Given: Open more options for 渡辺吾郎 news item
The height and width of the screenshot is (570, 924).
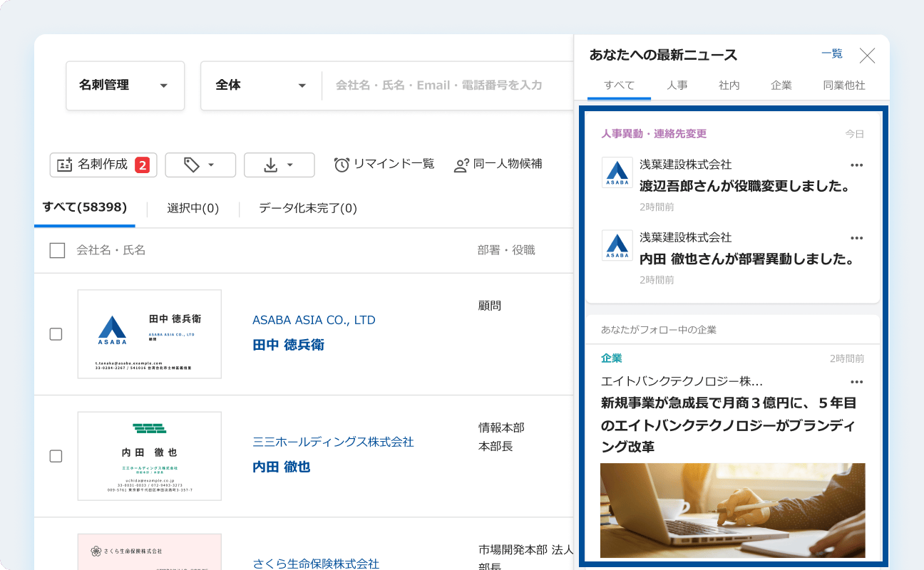Looking at the screenshot, I should point(857,165).
